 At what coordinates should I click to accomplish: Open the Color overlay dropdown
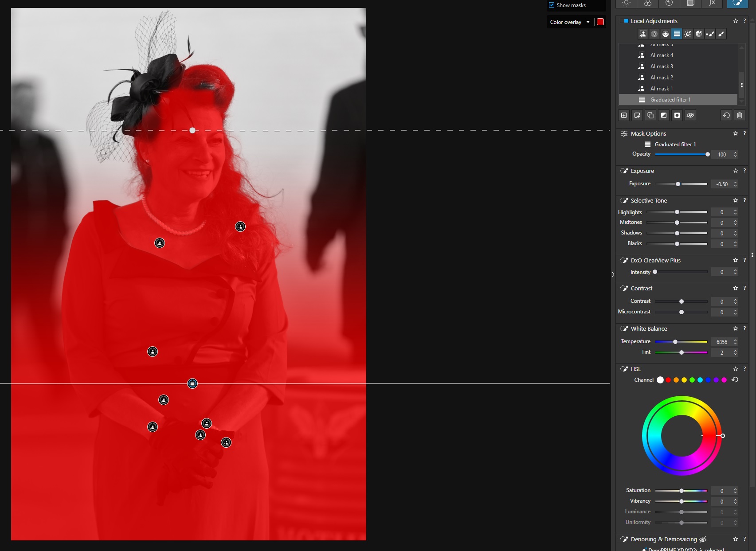[570, 22]
